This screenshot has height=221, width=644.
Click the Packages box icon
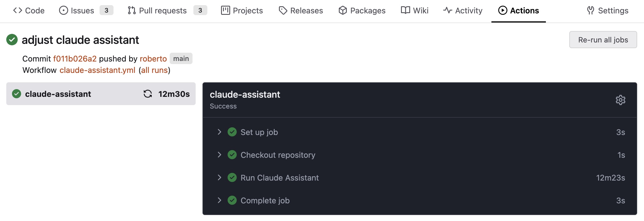click(343, 11)
